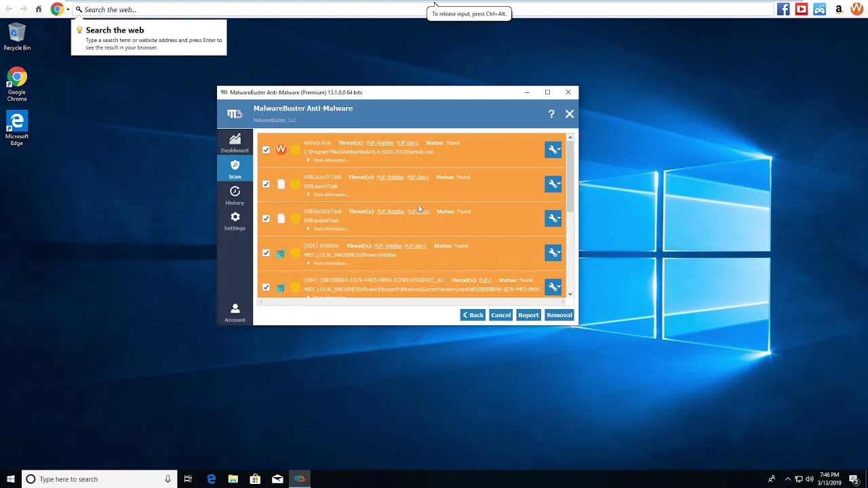Click the winwb.exe orange W program icon

(281, 150)
